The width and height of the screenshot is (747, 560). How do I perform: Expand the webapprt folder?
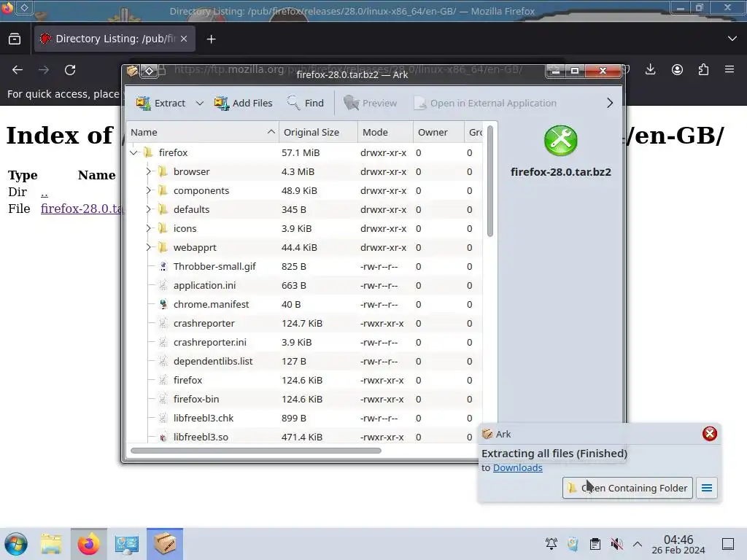point(148,248)
